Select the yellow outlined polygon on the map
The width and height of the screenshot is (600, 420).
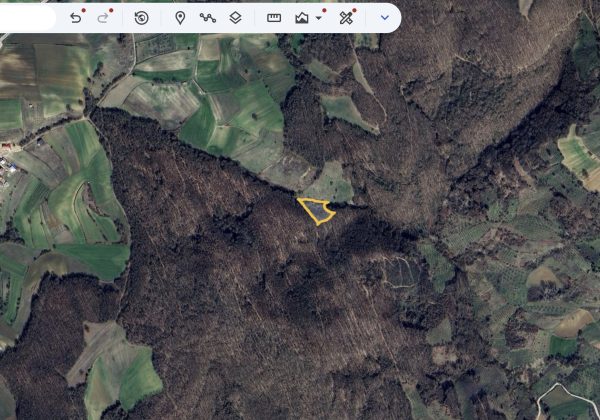pos(316,211)
